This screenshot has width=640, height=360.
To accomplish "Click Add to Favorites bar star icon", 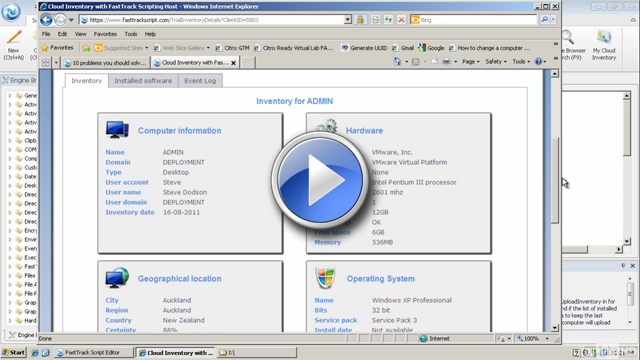I will pyautogui.click(x=86, y=48).
